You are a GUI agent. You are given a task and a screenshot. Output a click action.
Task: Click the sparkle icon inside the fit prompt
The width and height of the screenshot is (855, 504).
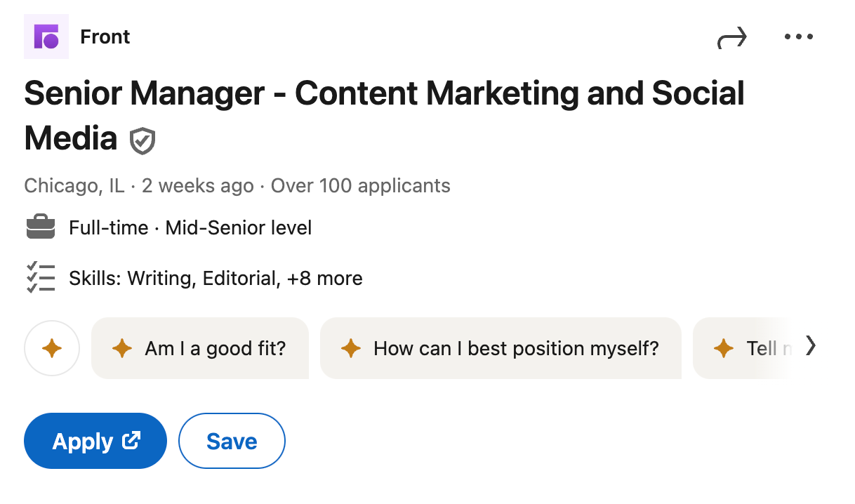(x=123, y=348)
